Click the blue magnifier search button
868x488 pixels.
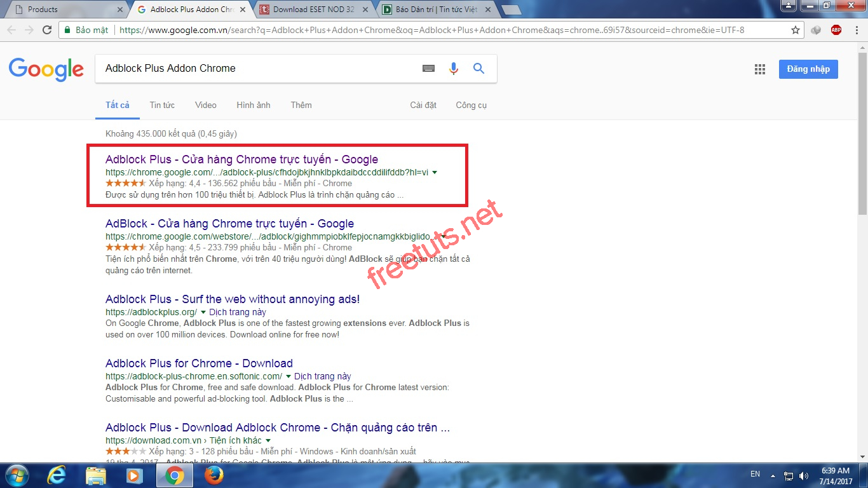479,69
